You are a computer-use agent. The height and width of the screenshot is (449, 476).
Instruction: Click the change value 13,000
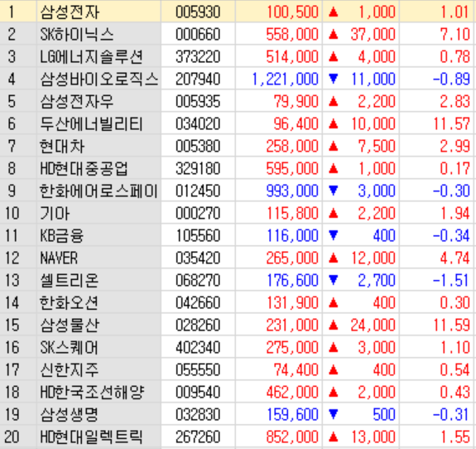(373, 437)
